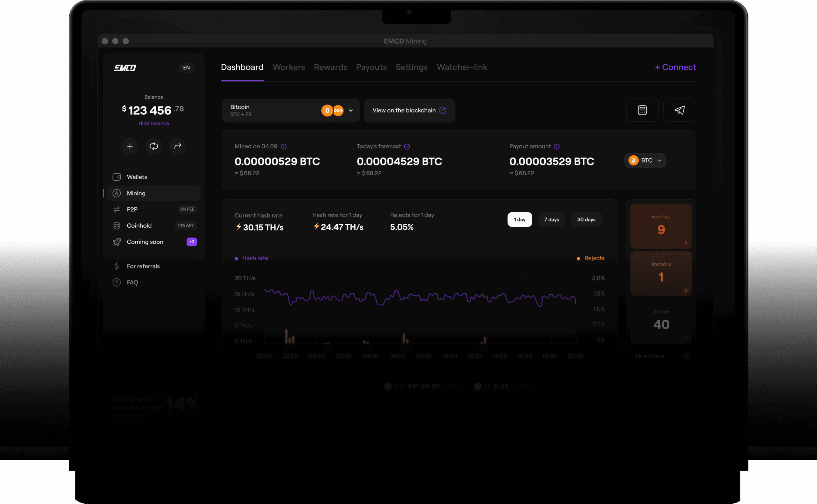The height and width of the screenshot is (504, 817).
Task: Open the Telegram paper plane button
Action: (679, 110)
